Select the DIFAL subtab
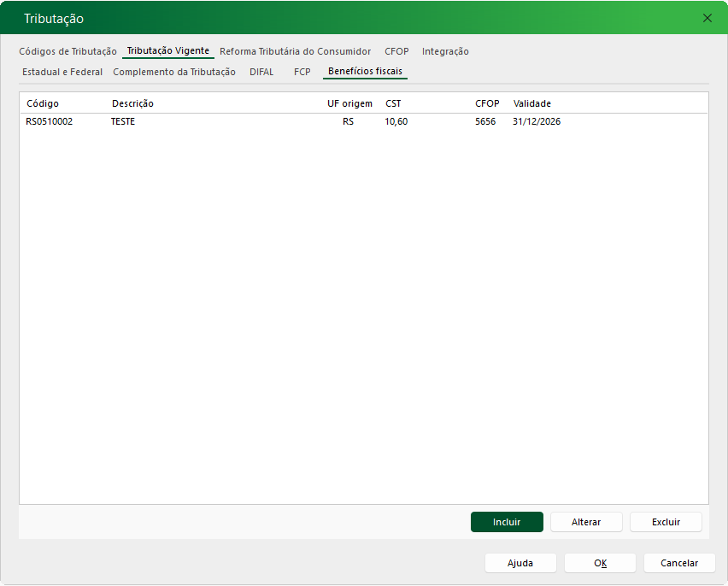The image size is (728, 586). pyautogui.click(x=261, y=72)
